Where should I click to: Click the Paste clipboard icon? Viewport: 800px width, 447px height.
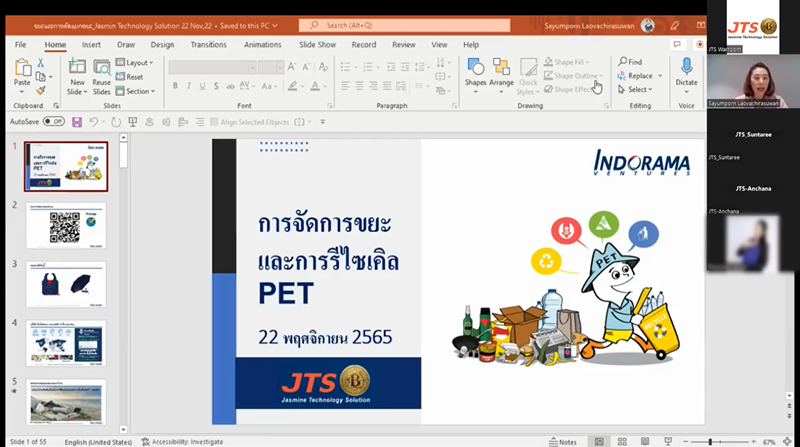(x=22, y=68)
